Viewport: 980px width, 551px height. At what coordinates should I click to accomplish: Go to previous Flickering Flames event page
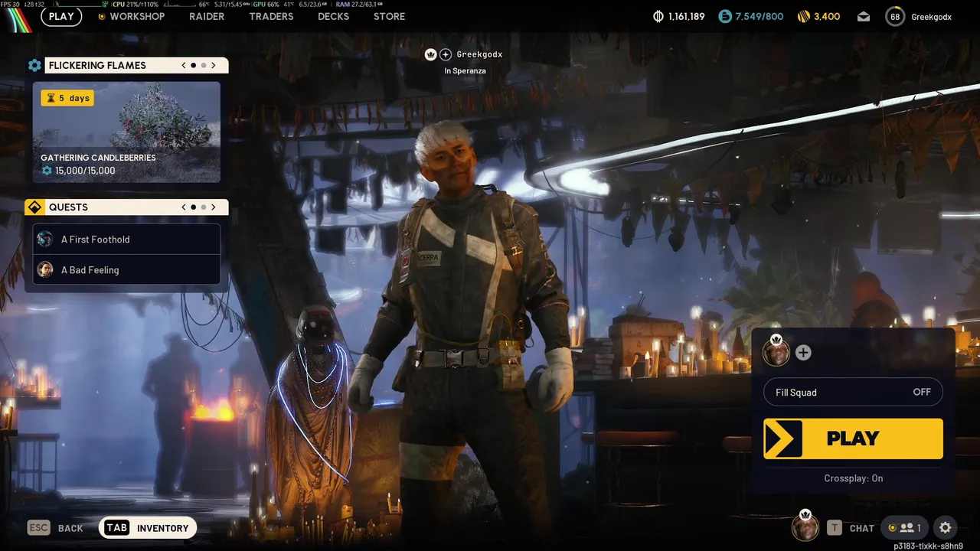pyautogui.click(x=184, y=66)
